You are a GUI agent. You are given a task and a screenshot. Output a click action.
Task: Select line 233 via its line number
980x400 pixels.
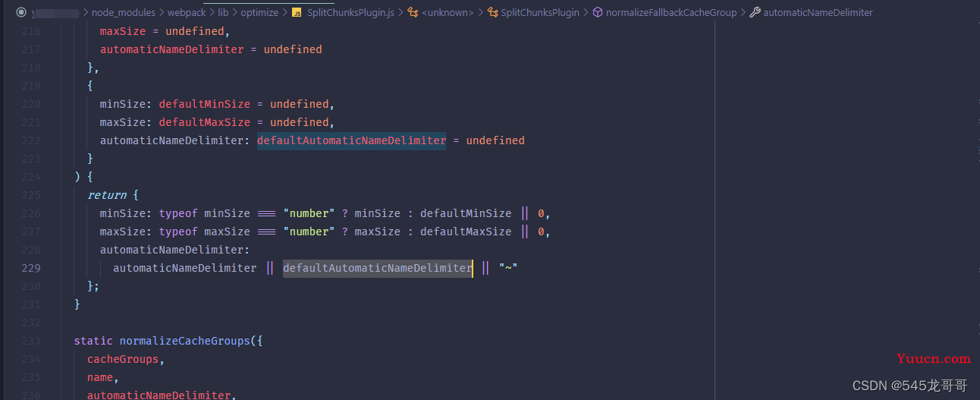(x=31, y=341)
